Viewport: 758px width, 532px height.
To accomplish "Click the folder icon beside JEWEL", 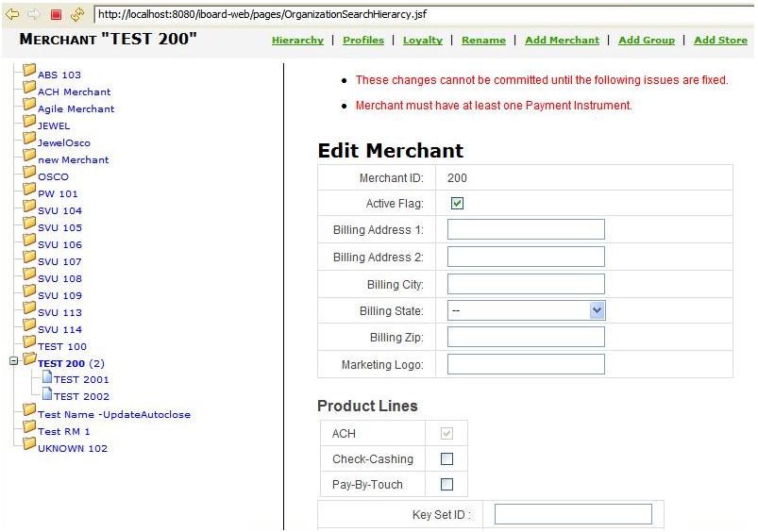I will pos(29,122).
